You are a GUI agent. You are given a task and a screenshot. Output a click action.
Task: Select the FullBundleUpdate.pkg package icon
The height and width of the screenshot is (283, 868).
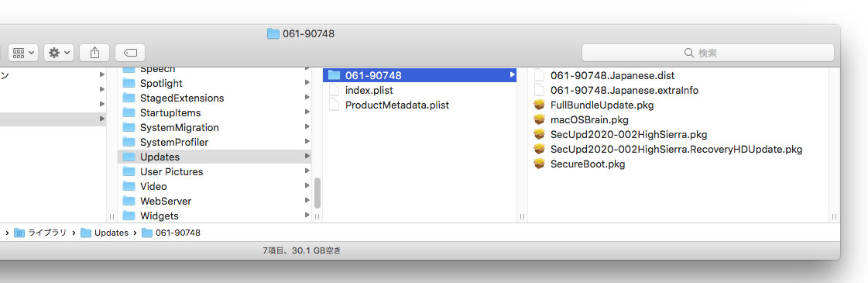coord(539,105)
